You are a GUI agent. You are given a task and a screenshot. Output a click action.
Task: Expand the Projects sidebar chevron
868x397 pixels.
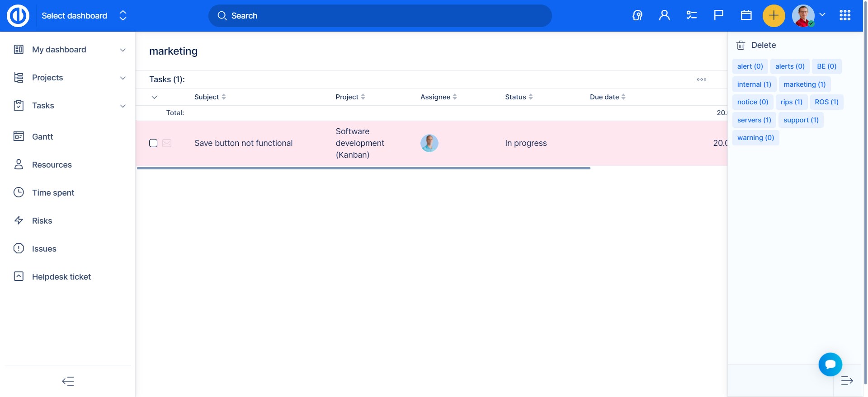123,78
